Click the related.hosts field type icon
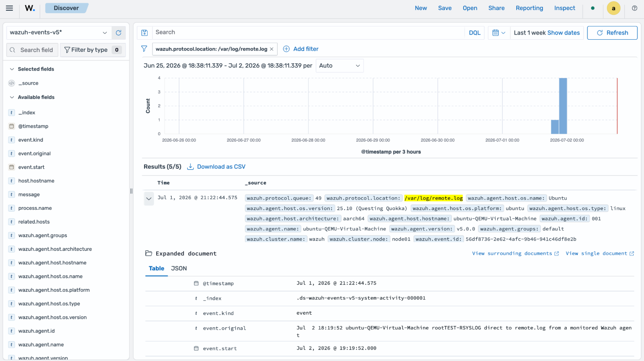This screenshot has height=361, width=644. 12,222
